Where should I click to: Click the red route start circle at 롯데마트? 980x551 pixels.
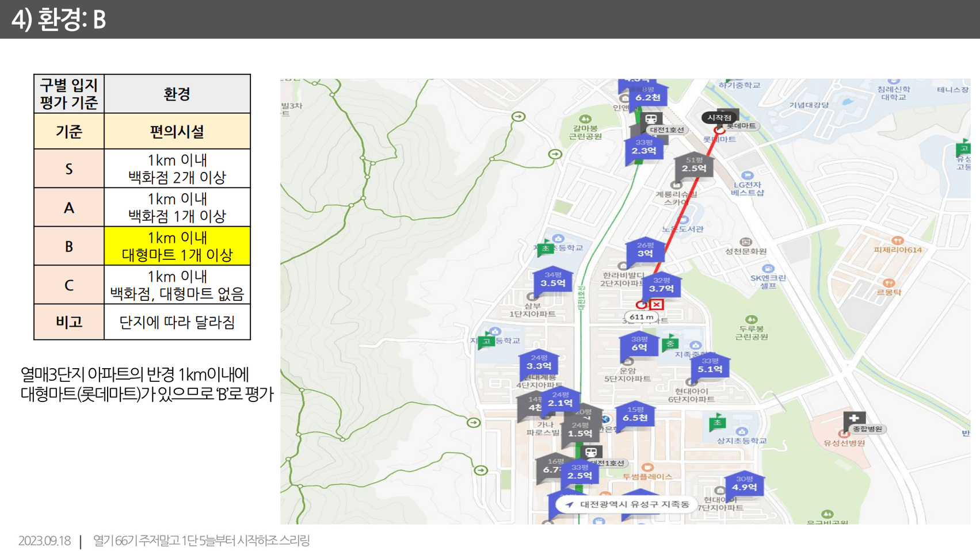tap(719, 131)
